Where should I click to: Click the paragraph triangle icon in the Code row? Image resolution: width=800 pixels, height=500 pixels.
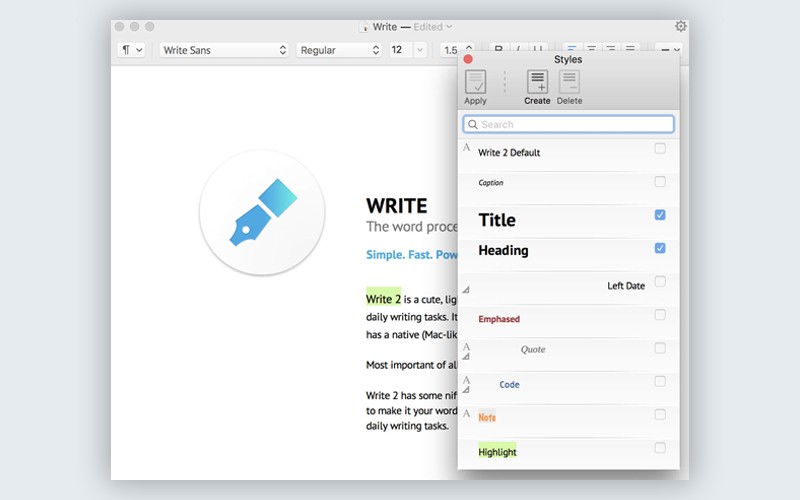pyautogui.click(x=466, y=390)
